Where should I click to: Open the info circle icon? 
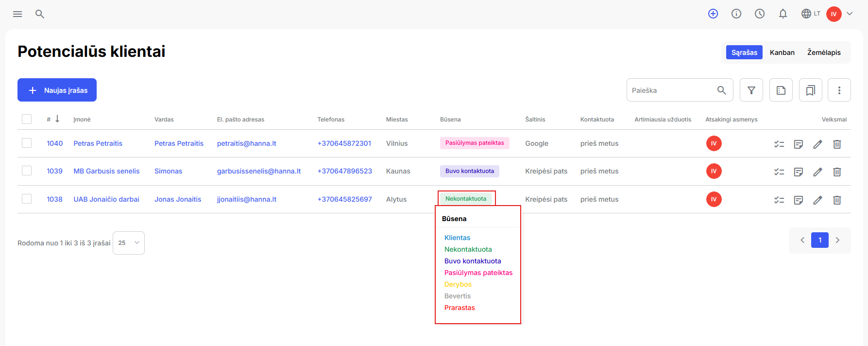click(x=736, y=14)
